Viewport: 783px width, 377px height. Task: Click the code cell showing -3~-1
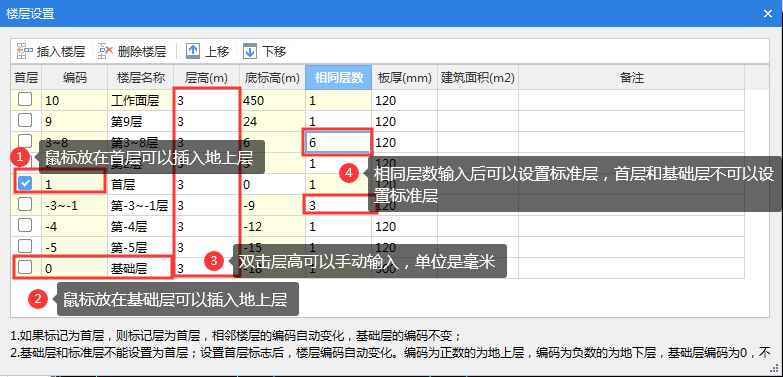[x=74, y=205]
